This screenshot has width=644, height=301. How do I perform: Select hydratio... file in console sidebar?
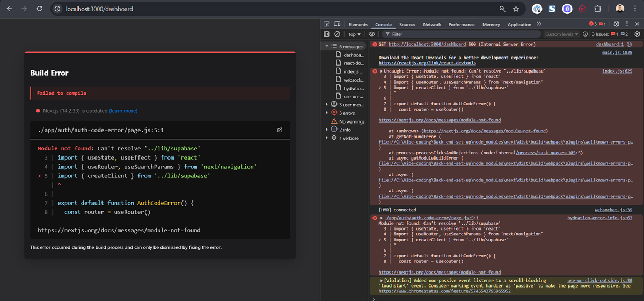[x=350, y=88]
